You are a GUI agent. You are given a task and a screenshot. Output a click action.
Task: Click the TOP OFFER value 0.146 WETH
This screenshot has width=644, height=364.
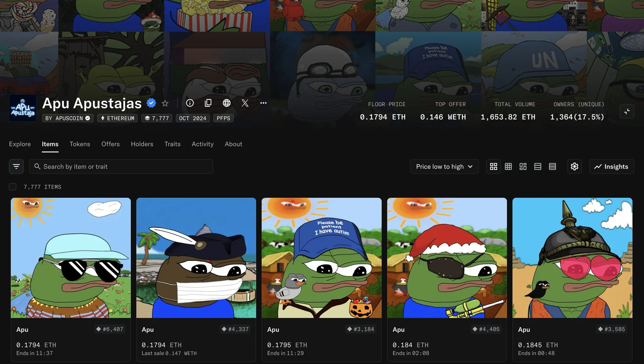[443, 117]
